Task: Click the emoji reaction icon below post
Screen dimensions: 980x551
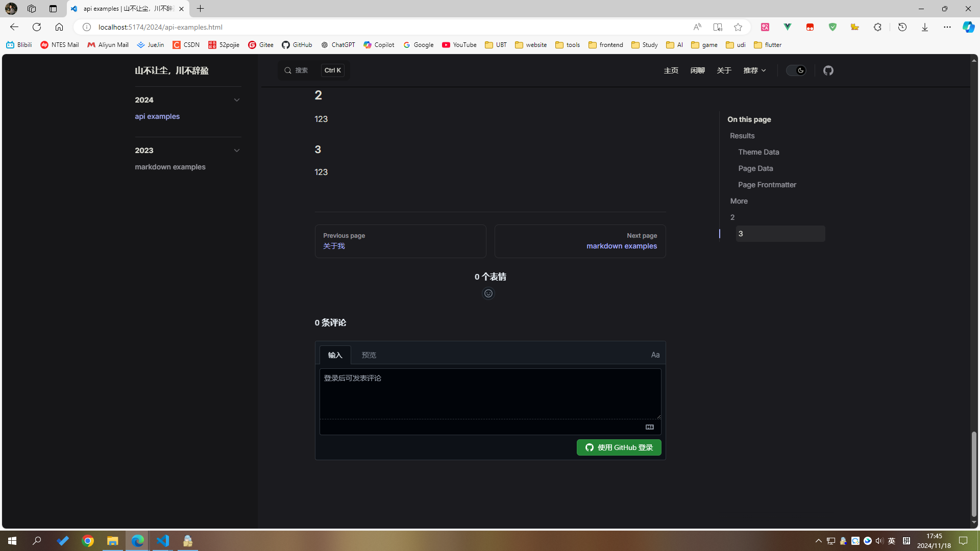Action: [x=488, y=293]
